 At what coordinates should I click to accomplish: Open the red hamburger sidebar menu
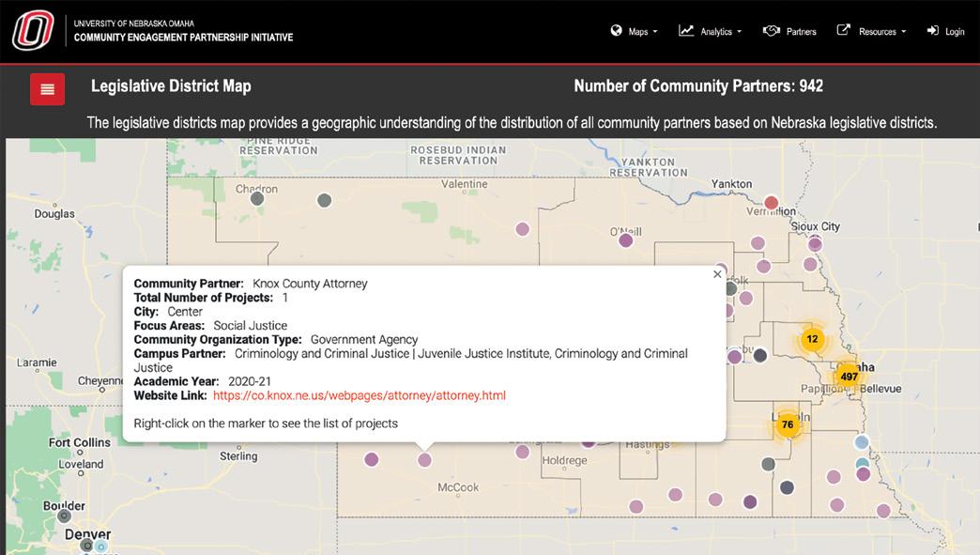(48, 89)
